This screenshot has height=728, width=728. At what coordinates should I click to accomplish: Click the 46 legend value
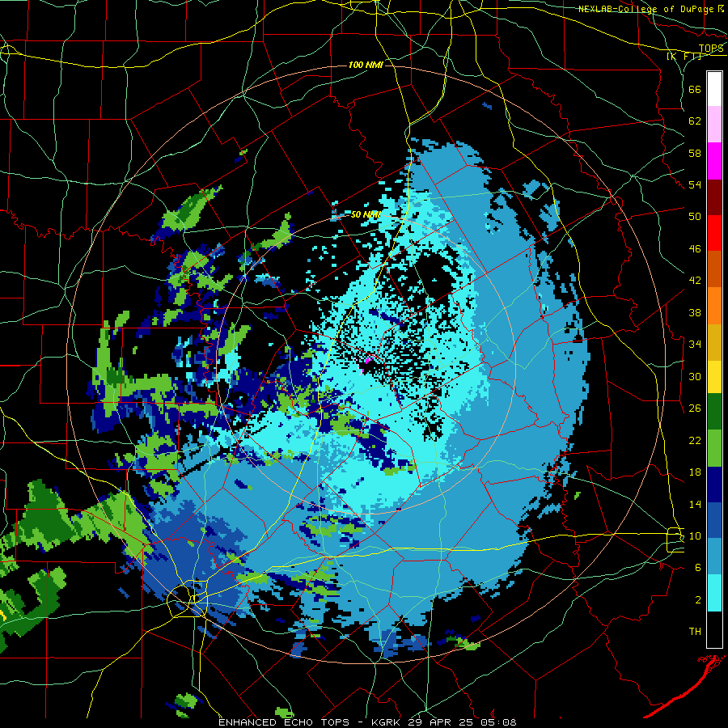[x=695, y=249]
